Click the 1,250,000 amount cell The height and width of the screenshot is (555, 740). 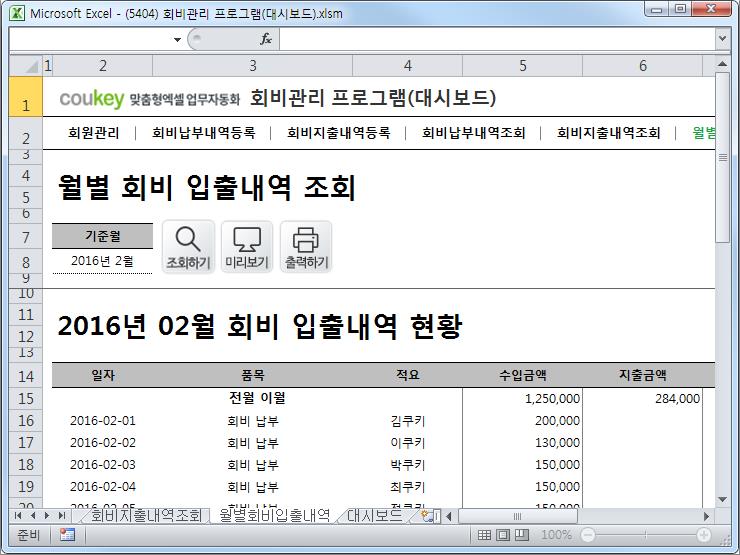[522, 398]
